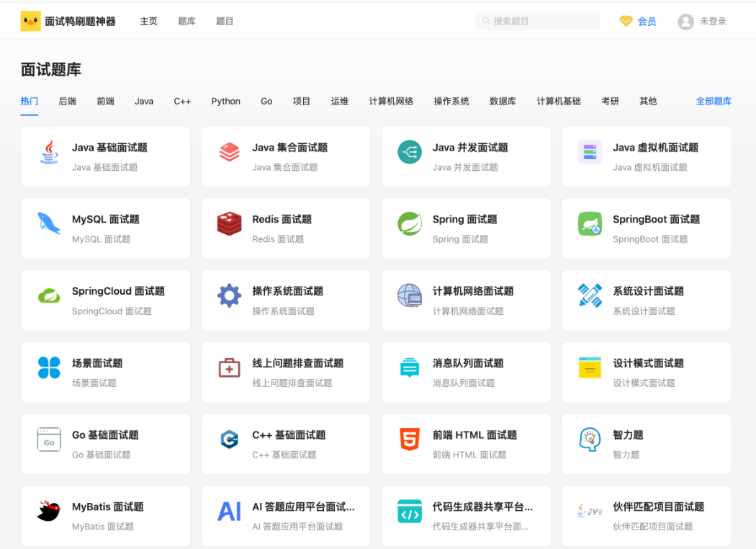The height and width of the screenshot is (549, 756).
Task: Switch to the Java category tab
Action: pyautogui.click(x=144, y=102)
